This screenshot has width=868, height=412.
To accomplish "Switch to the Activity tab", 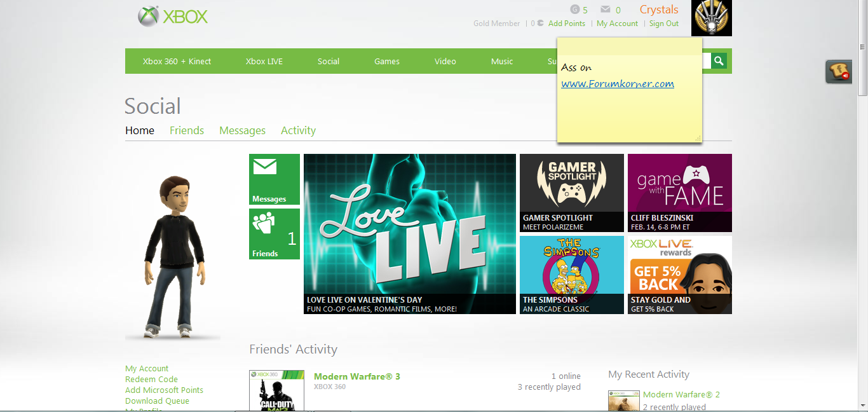I will [x=298, y=130].
